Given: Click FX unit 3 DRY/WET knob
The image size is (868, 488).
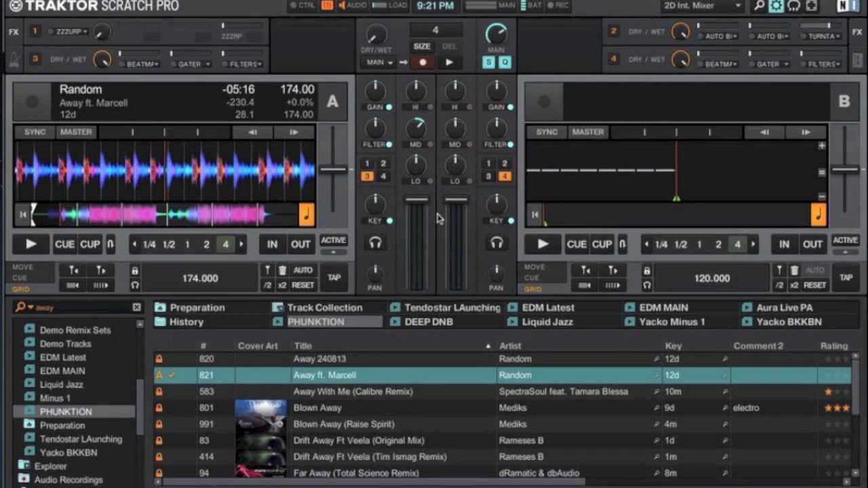Looking at the screenshot, I should pos(102,60).
